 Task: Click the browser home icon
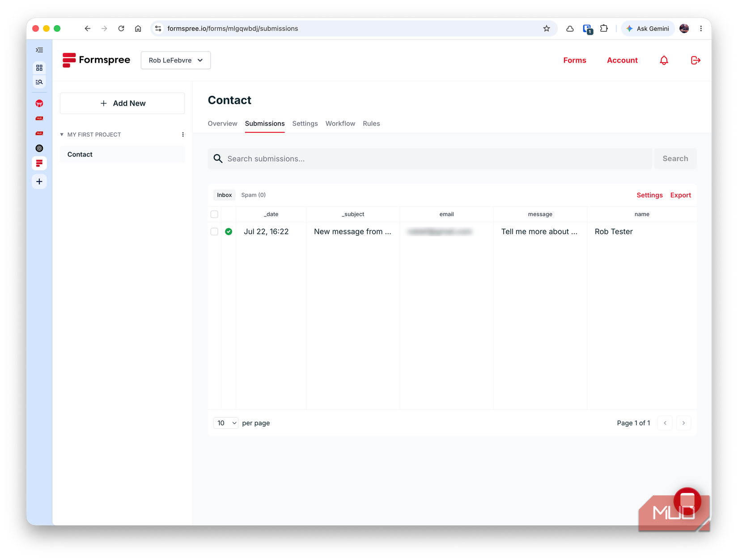pyautogui.click(x=138, y=29)
